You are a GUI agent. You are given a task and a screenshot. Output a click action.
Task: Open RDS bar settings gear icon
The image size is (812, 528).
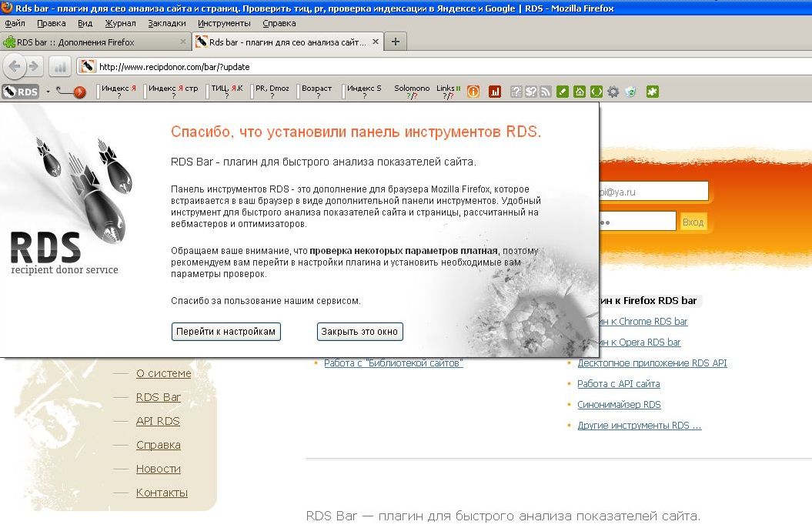click(x=613, y=92)
